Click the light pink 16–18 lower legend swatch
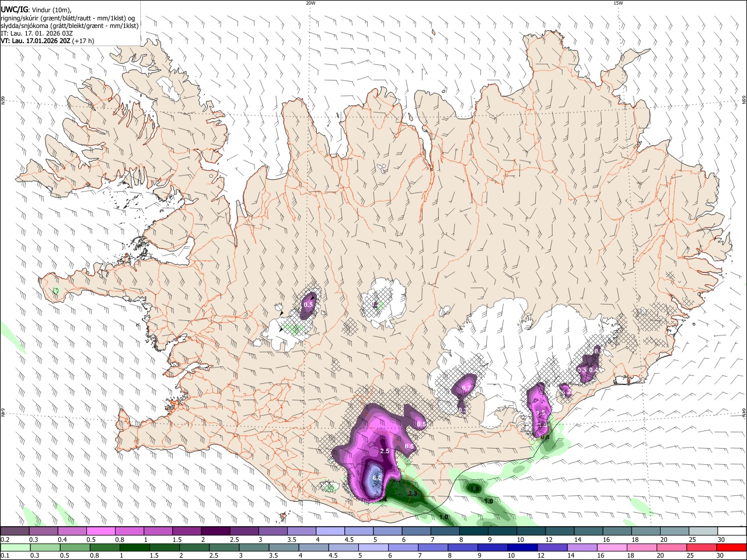The image size is (747, 560). (612, 547)
